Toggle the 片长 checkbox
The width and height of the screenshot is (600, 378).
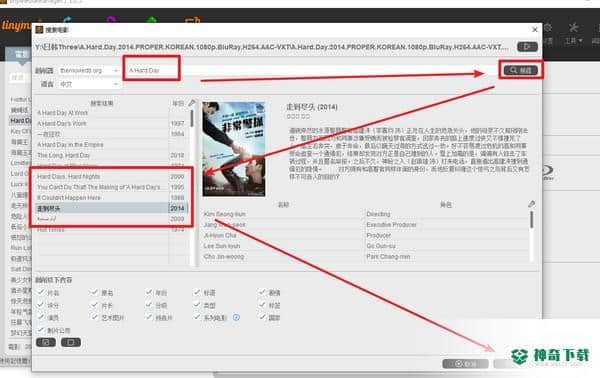click(94, 305)
